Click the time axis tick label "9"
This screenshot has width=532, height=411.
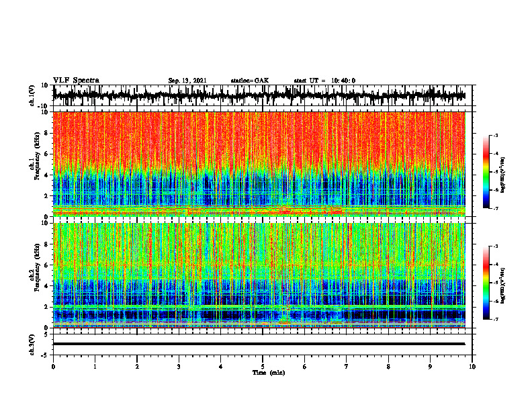click(x=430, y=367)
